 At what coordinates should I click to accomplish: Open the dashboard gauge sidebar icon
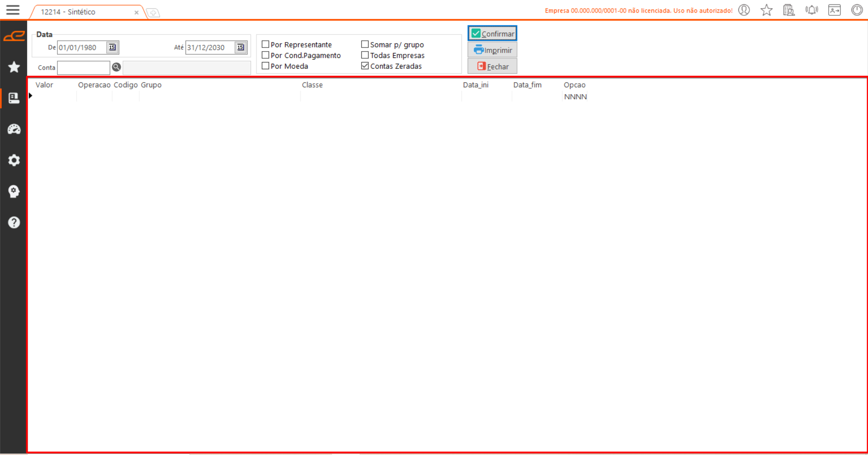coord(14,129)
